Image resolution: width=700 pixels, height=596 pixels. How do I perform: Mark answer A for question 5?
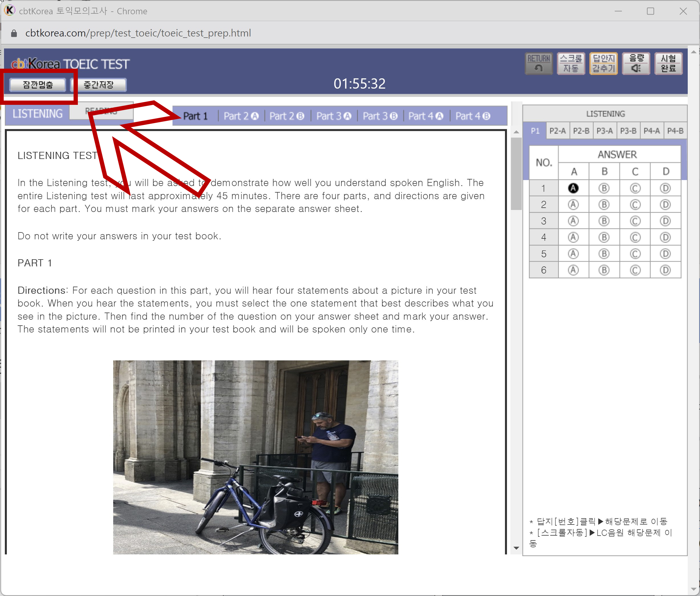point(573,254)
